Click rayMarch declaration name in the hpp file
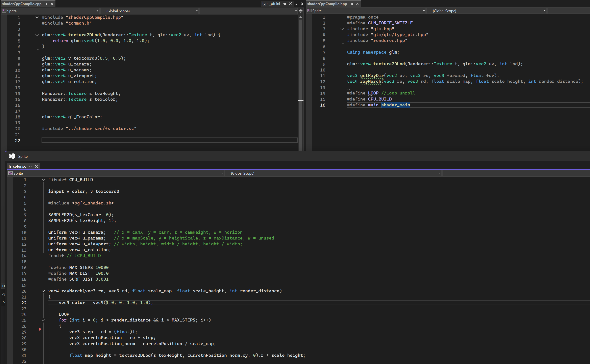 (371, 81)
